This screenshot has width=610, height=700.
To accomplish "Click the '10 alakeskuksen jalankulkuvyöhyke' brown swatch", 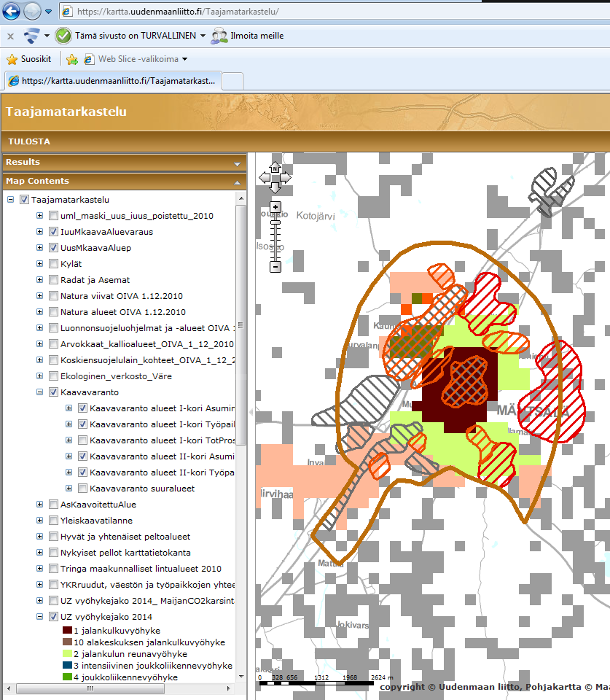I will pos(67,642).
